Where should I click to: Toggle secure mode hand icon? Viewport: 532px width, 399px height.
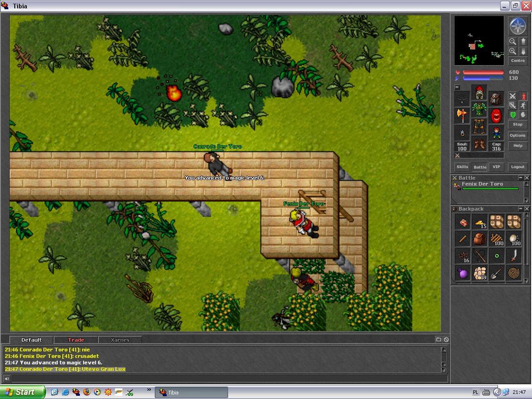(x=523, y=115)
